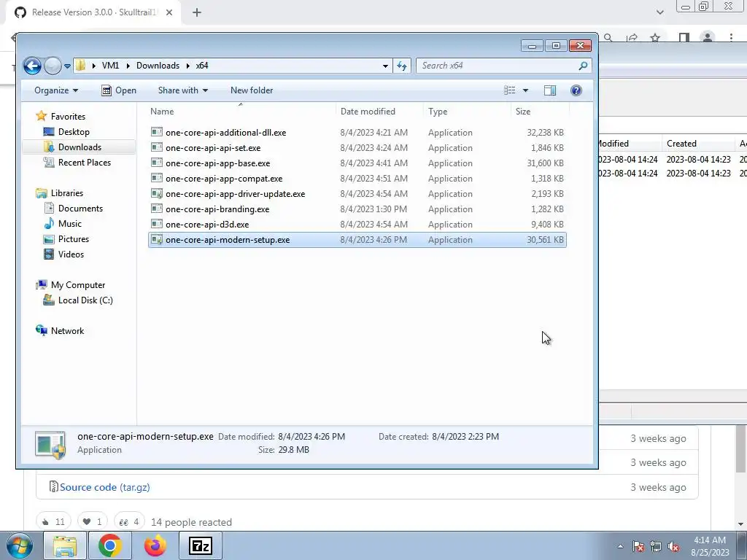Image resolution: width=747 pixels, height=560 pixels.
Task: Open the Organize menu
Action: [56, 90]
